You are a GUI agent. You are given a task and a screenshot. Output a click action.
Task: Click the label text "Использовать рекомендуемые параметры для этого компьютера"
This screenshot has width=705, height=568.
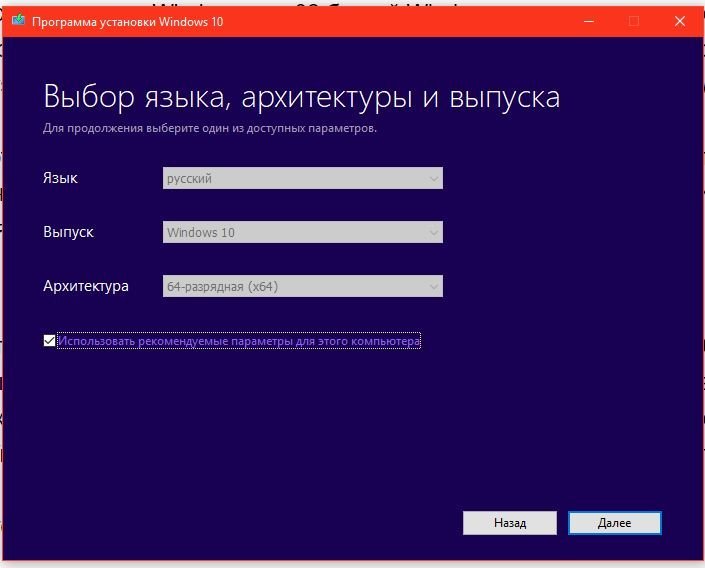click(x=239, y=341)
